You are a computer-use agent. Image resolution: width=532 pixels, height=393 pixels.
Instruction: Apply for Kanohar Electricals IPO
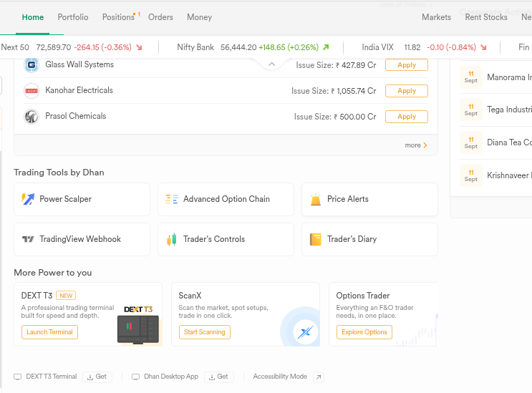407,91
